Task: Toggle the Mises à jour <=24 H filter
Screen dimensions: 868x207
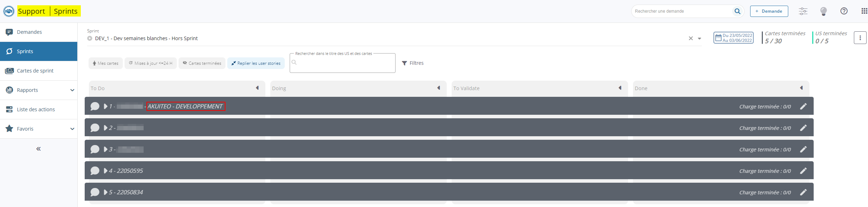Action: [151, 63]
